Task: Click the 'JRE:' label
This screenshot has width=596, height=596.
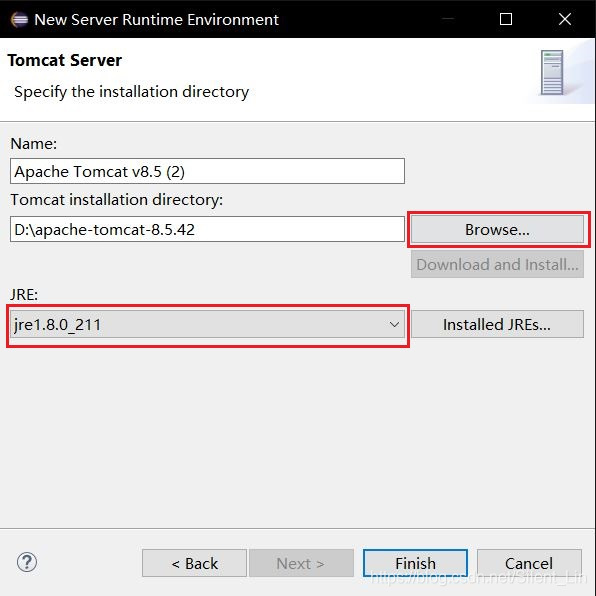Action: (24, 295)
